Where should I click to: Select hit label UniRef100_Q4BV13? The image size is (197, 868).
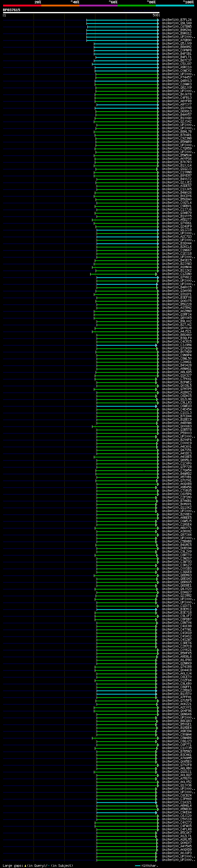(x=177, y=81)
